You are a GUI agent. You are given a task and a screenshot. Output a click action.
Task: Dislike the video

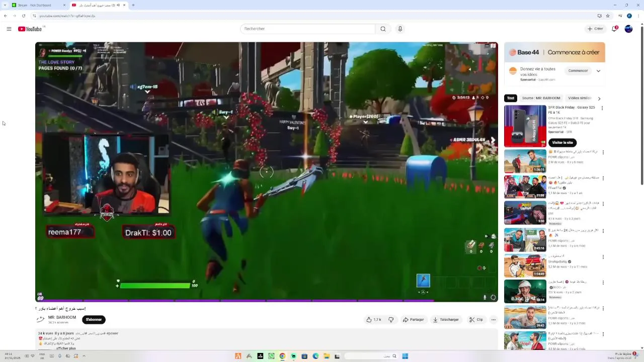pyautogui.click(x=391, y=319)
